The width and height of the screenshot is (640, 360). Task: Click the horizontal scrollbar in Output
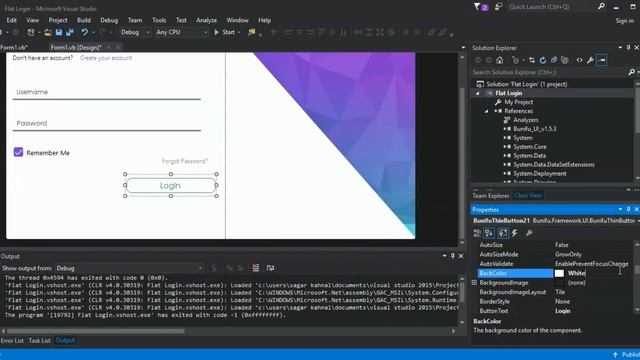pos(96,331)
